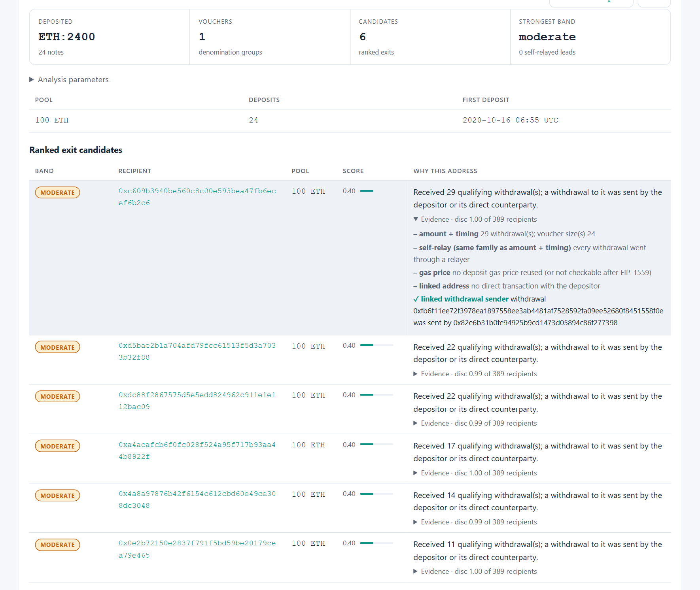700x590 pixels.
Task: Click the 'linked address' evidence line
Action: point(507,286)
